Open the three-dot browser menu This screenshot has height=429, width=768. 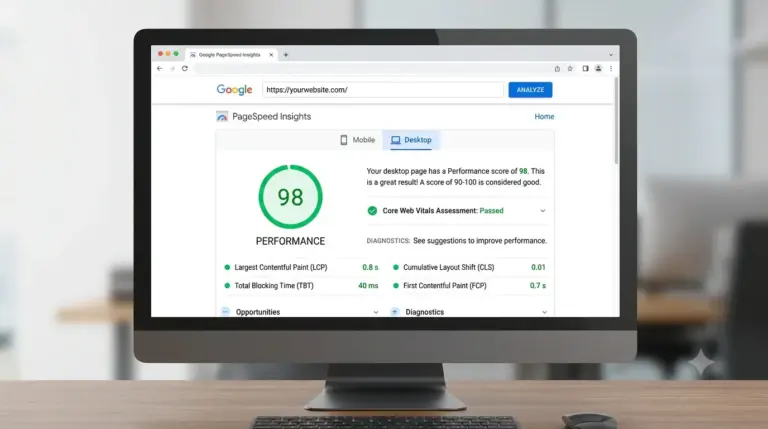coord(611,69)
